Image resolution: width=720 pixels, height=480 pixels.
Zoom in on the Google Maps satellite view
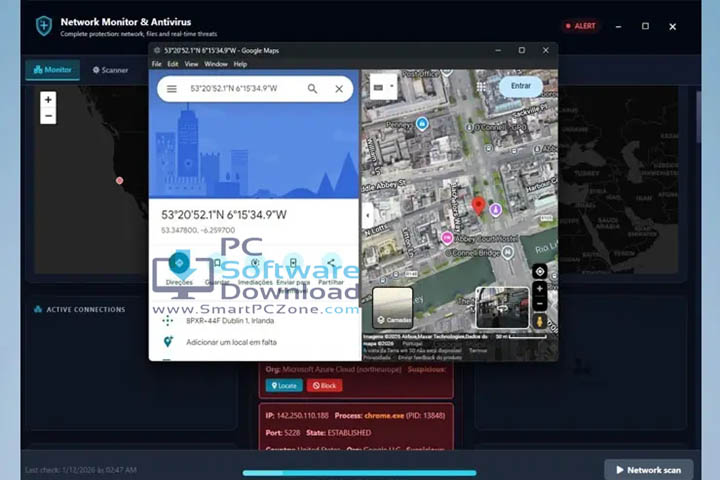click(540, 289)
